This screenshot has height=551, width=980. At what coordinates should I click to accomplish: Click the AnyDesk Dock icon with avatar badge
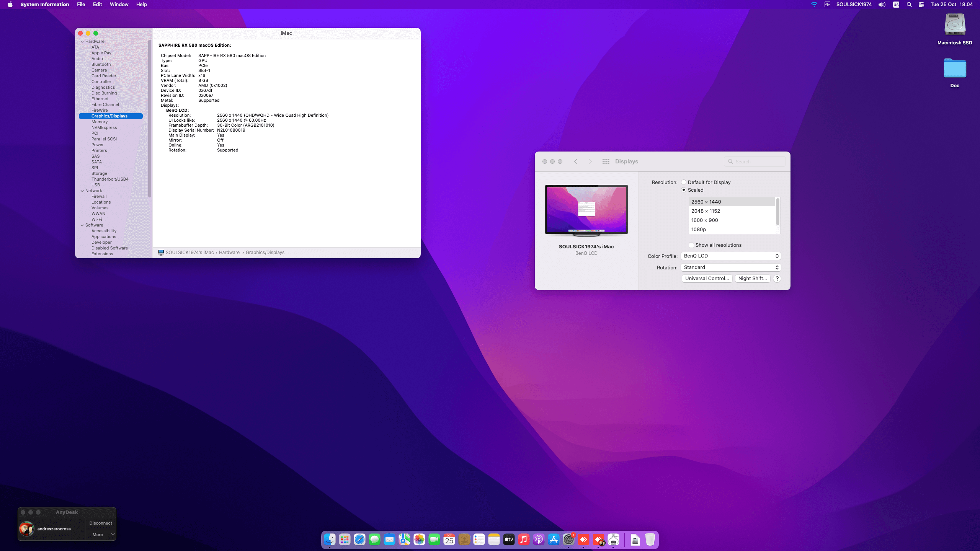[598, 540]
